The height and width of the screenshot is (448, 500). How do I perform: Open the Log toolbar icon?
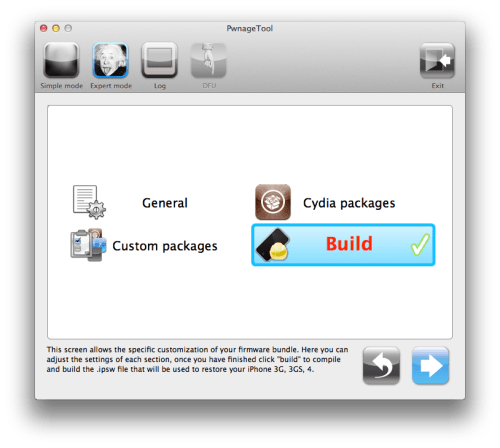[x=159, y=60]
